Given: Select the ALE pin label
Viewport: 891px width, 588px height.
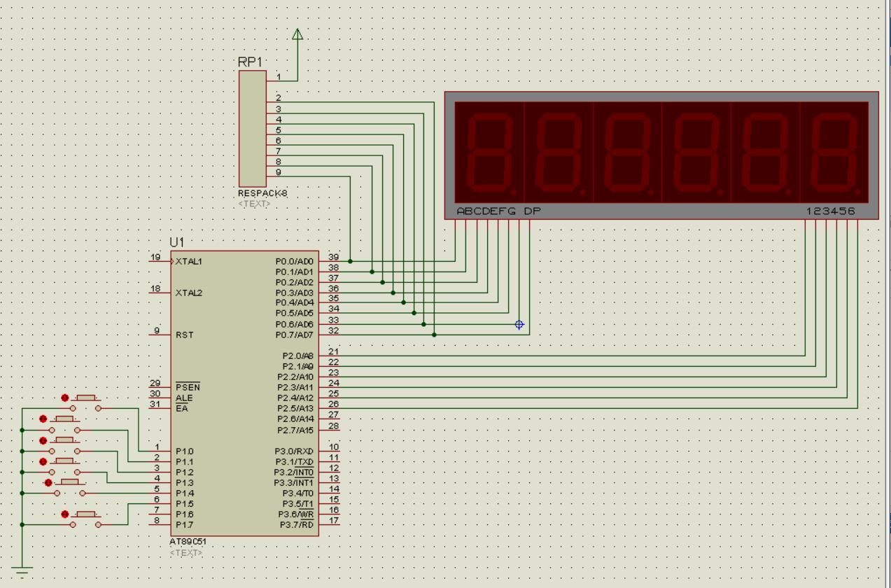Looking at the screenshot, I should click(183, 398).
